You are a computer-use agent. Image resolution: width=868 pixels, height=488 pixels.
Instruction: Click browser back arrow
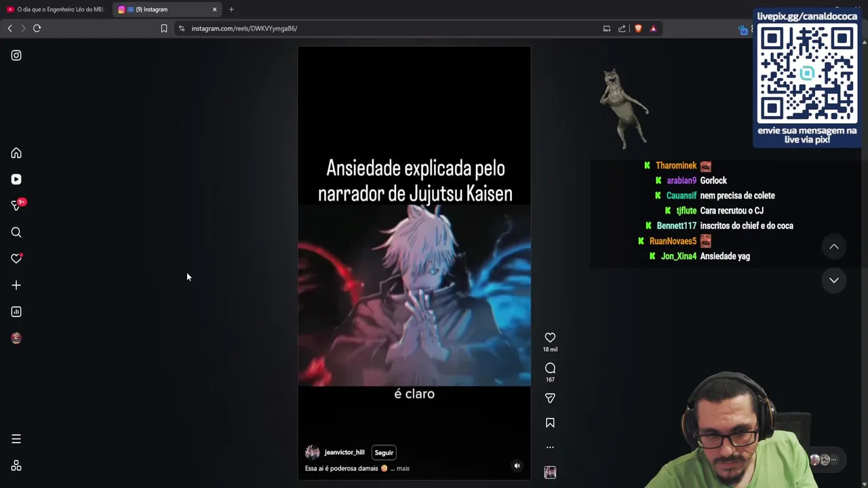[x=9, y=28]
